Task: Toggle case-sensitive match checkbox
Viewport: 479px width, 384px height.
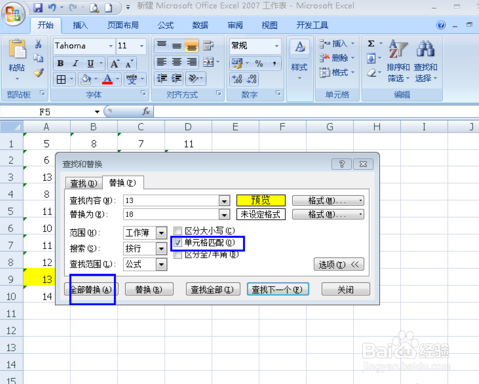Action: [178, 230]
